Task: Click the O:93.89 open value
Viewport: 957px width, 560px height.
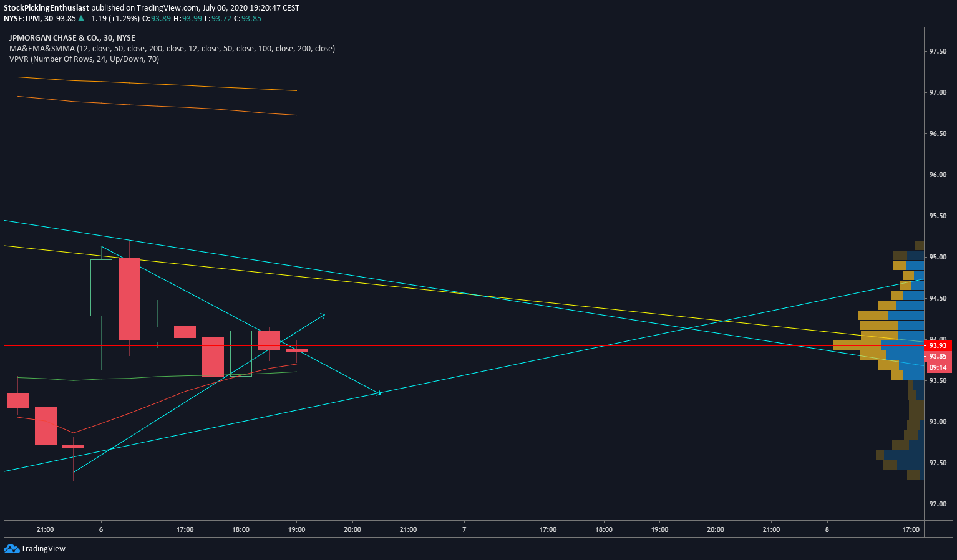Action: pyautogui.click(x=157, y=19)
